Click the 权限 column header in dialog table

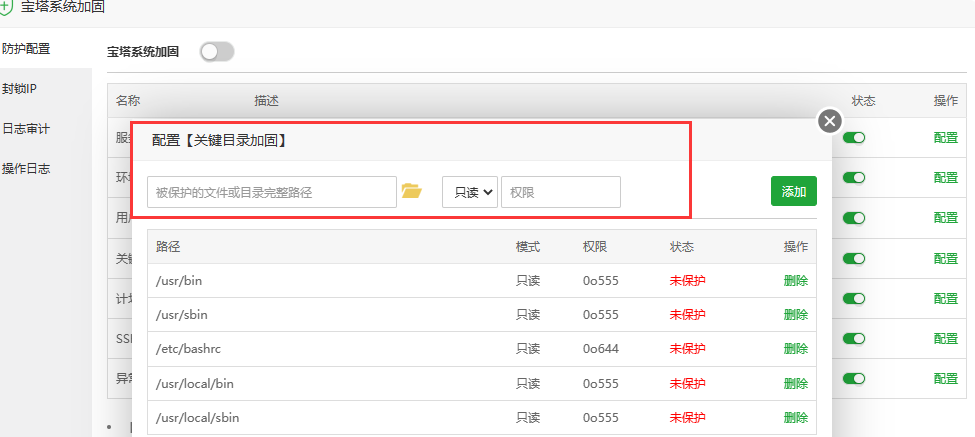595,247
